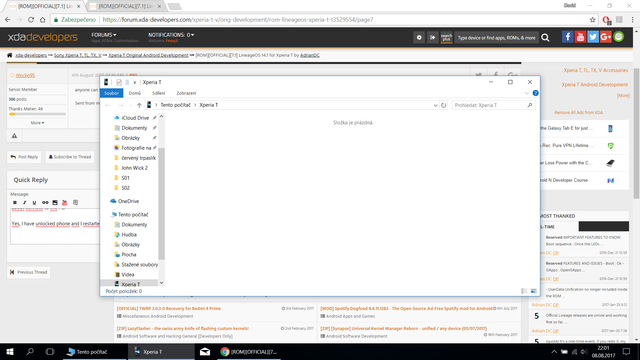This screenshot has width=640, height=360.
Task: Open nhicko95 user profile link
Action: point(25,76)
